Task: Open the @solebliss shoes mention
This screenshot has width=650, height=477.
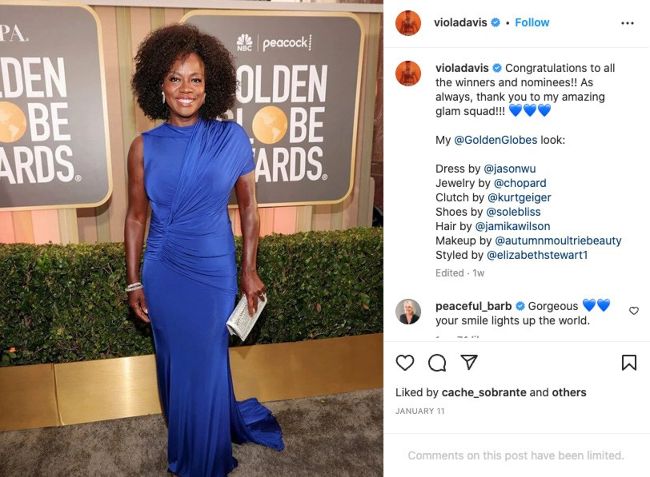Action: tap(513, 212)
